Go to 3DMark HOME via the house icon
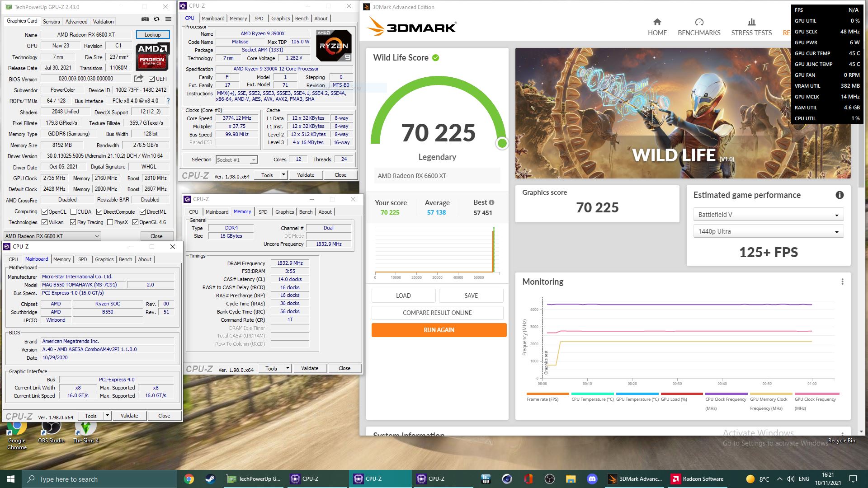Screen dimensions: 868x488 pos(657,22)
